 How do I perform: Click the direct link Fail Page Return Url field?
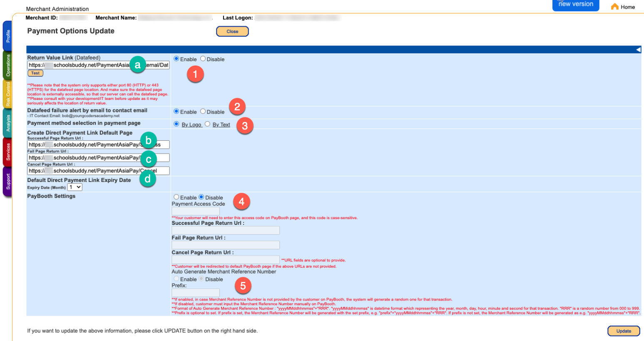[98, 158]
